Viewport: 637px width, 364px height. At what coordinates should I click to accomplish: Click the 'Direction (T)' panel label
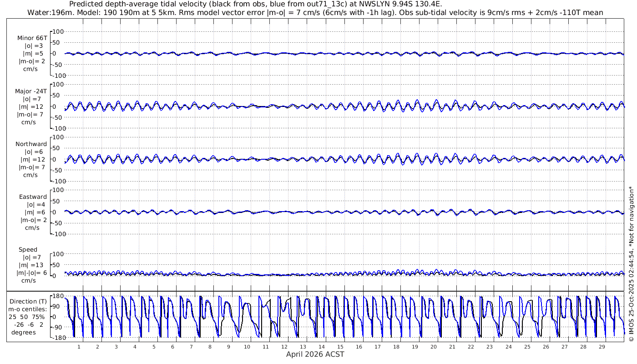[28, 301]
